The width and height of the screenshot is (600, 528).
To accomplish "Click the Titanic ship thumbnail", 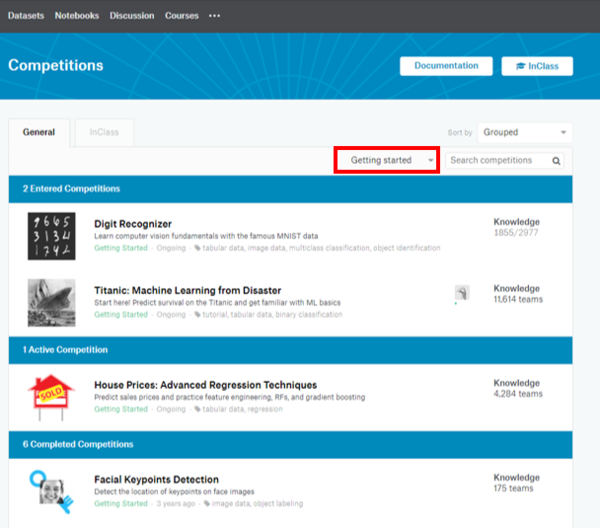I will (52, 303).
